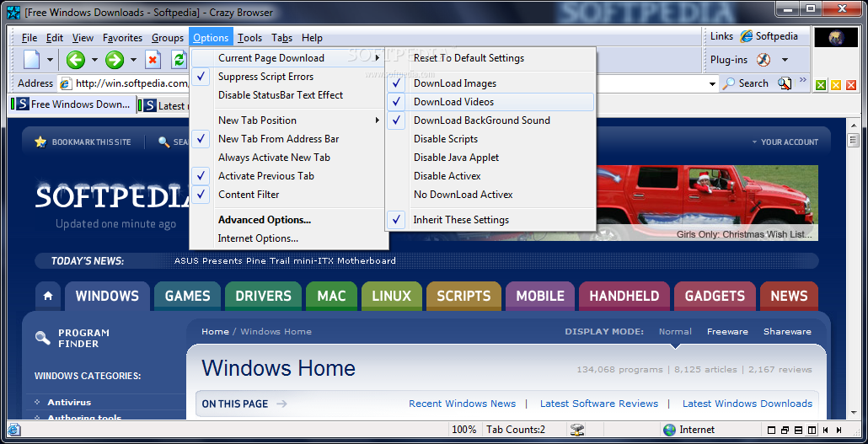Click the globe throbber animation icon
868x444 pixels.
tap(835, 38)
